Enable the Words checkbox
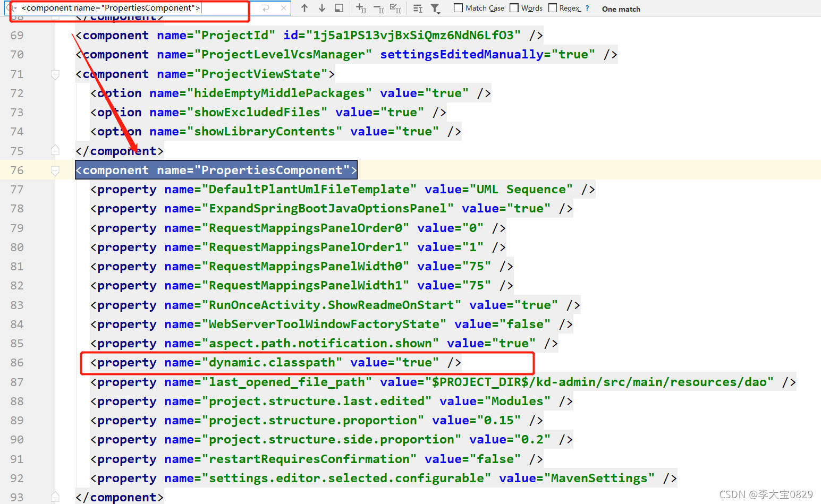The image size is (821, 504). click(x=514, y=7)
